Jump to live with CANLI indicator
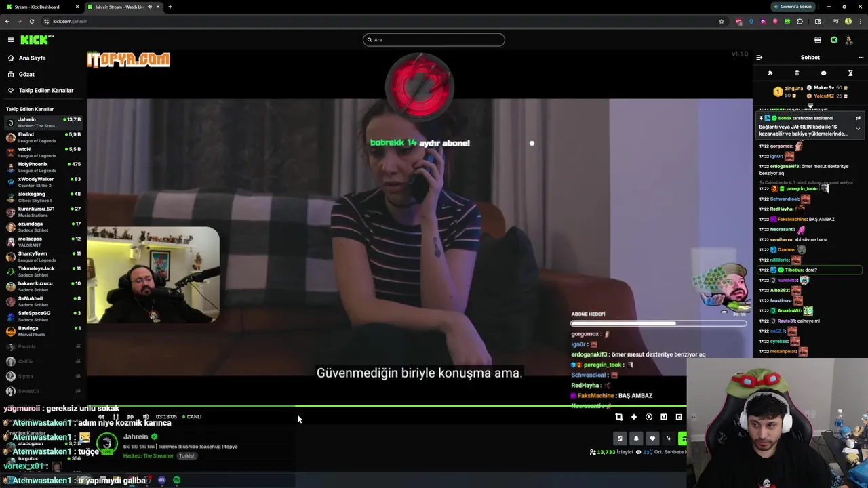The image size is (868, 488). (x=192, y=417)
